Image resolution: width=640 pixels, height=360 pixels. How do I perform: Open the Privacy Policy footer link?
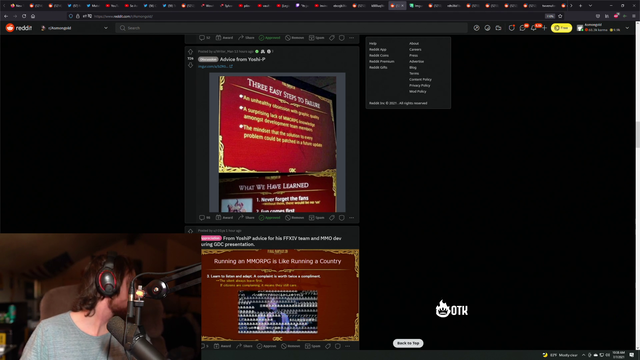[420, 85]
